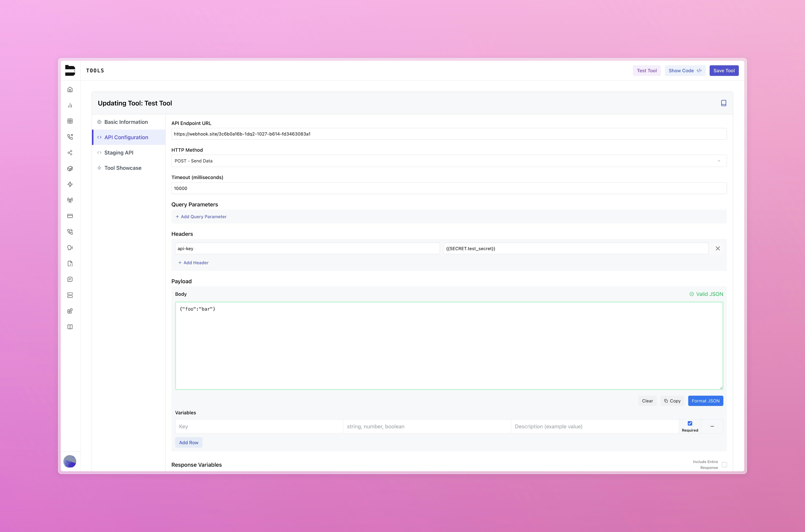
Task: Click the server stack sidebar icon
Action: [70, 295]
